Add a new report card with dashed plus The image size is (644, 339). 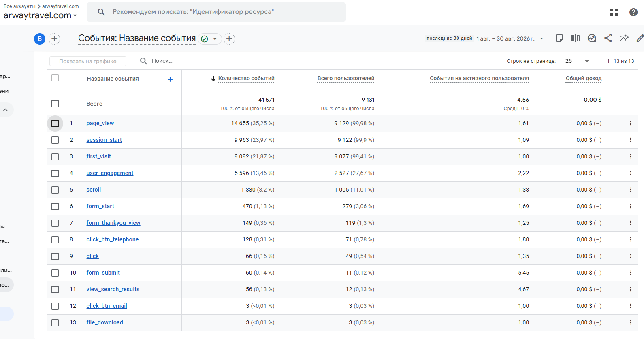(x=229, y=38)
